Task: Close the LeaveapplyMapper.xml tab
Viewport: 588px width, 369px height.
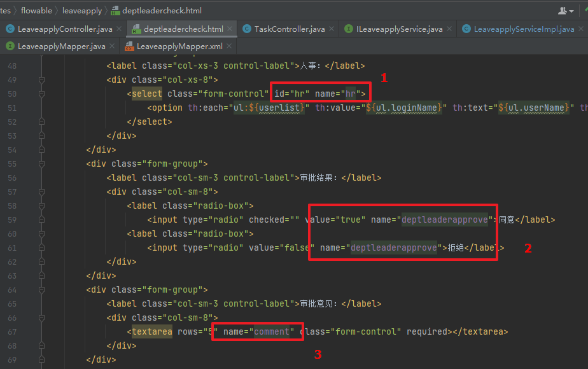Action: [x=229, y=46]
